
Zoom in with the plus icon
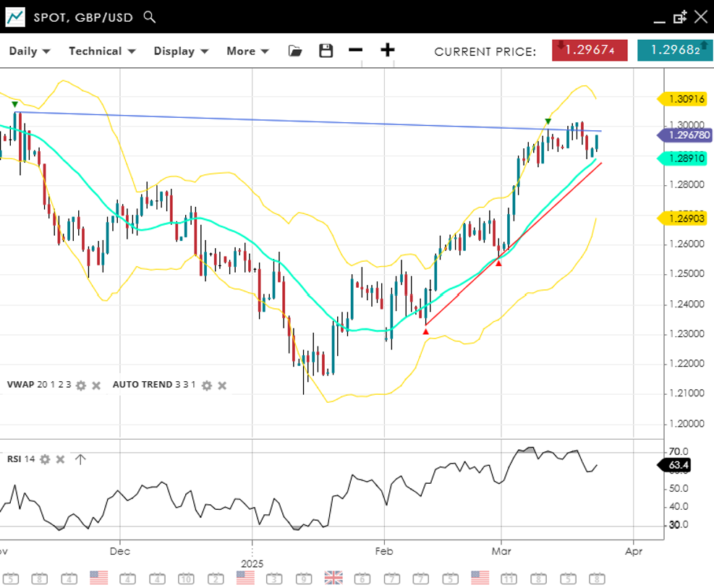click(x=388, y=50)
